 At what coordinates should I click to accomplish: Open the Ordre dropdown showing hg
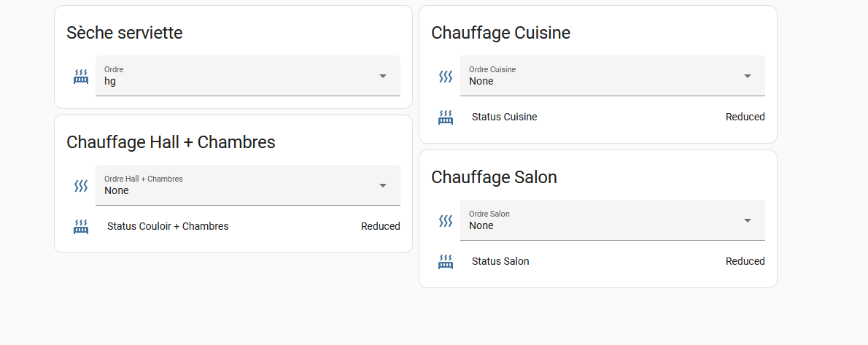pyautogui.click(x=248, y=76)
